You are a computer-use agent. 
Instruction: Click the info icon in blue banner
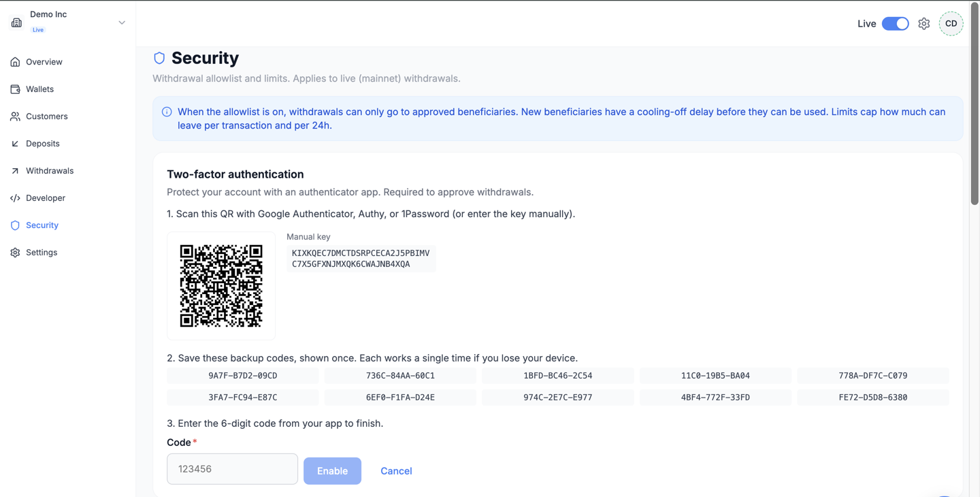tap(167, 112)
